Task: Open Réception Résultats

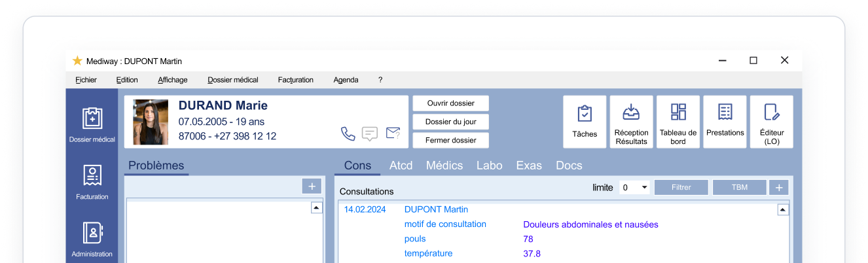Action: (631, 122)
